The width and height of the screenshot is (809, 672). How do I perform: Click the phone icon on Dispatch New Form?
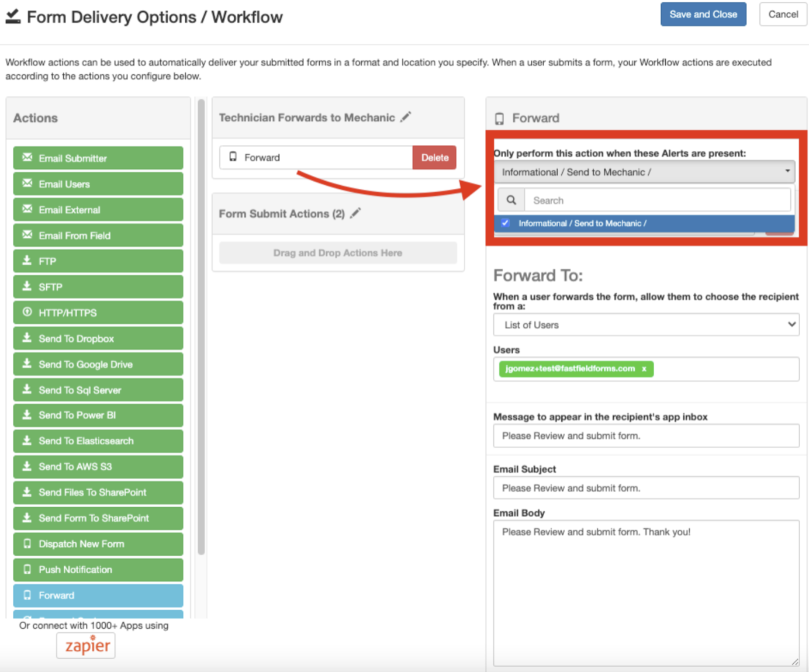click(26, 543)
